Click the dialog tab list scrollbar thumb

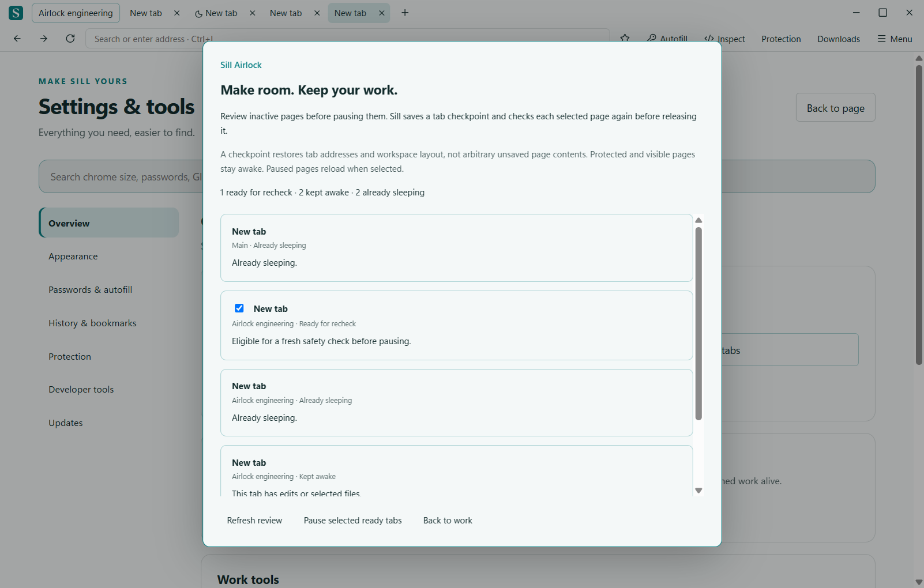[x=698, y=324]
